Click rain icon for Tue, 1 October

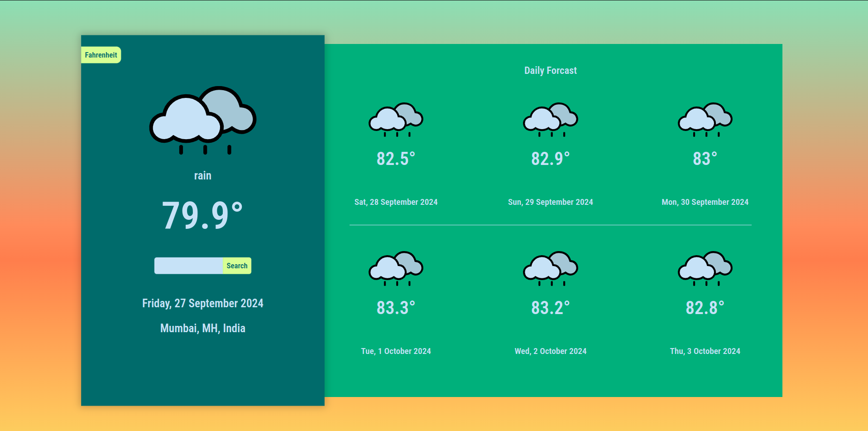click(x=396, y=268)
